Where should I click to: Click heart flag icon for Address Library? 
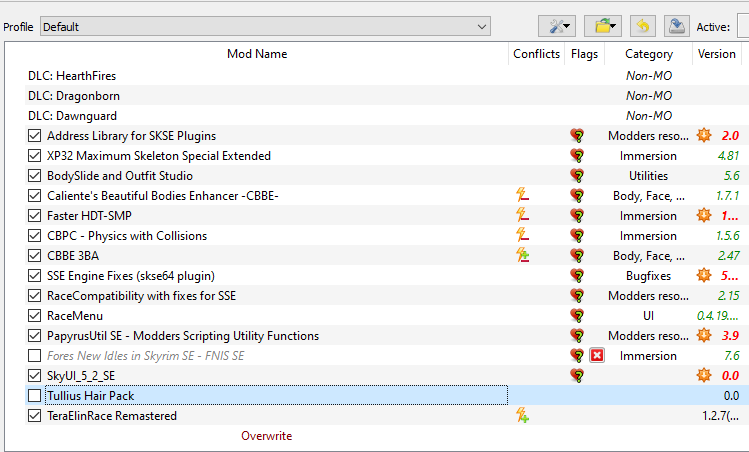[577, 136]
